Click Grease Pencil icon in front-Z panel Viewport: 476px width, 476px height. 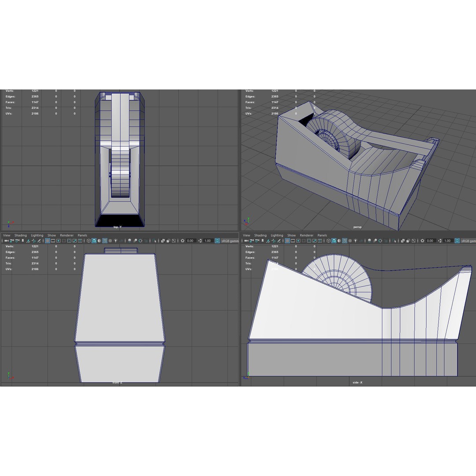pos(39,241)
